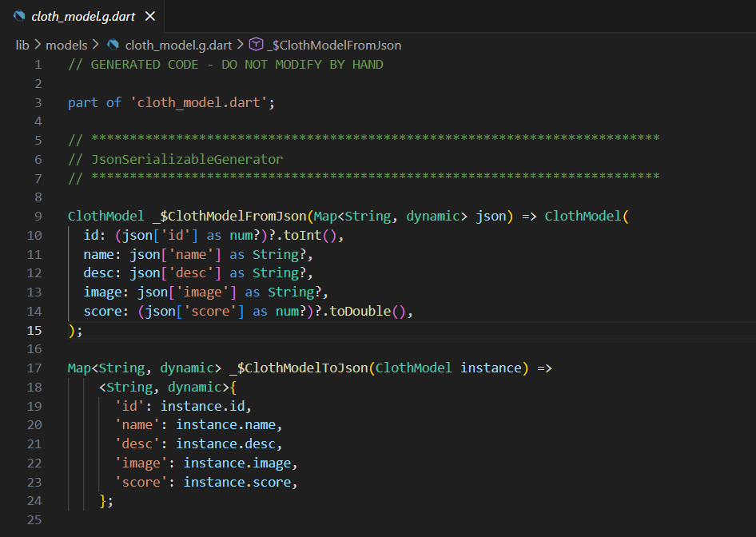Click the method symbol icon in breadcrumb

click(256, 44)
